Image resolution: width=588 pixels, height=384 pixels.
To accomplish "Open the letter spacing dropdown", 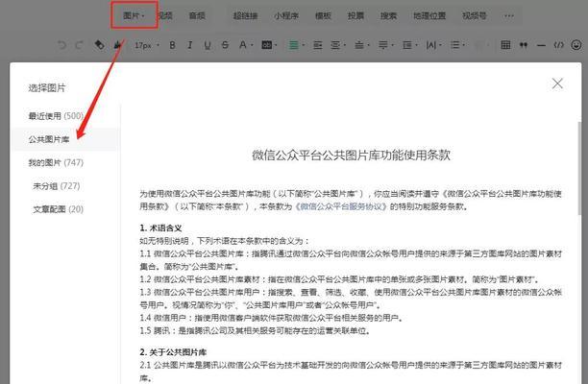I will coord(433,45).
